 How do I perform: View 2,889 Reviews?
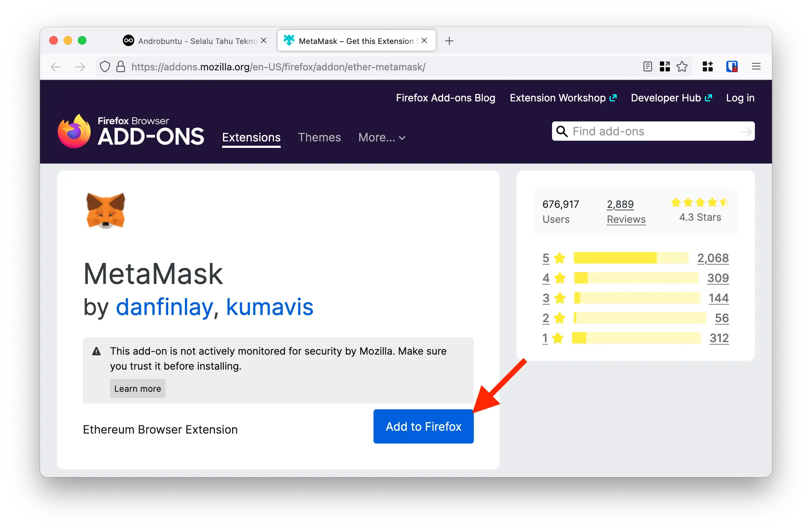click(626, 211)
